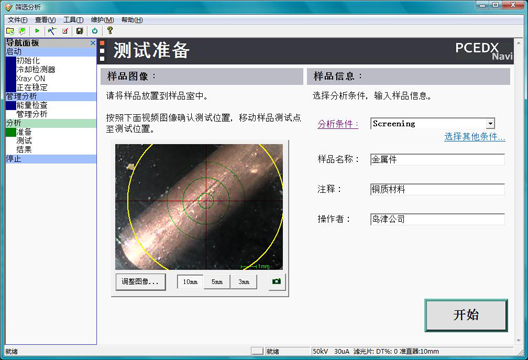The width and height of the screenshot is (528, 360).
Task: Select 正在稳定 in navigation panel
Action: [32, 87]
